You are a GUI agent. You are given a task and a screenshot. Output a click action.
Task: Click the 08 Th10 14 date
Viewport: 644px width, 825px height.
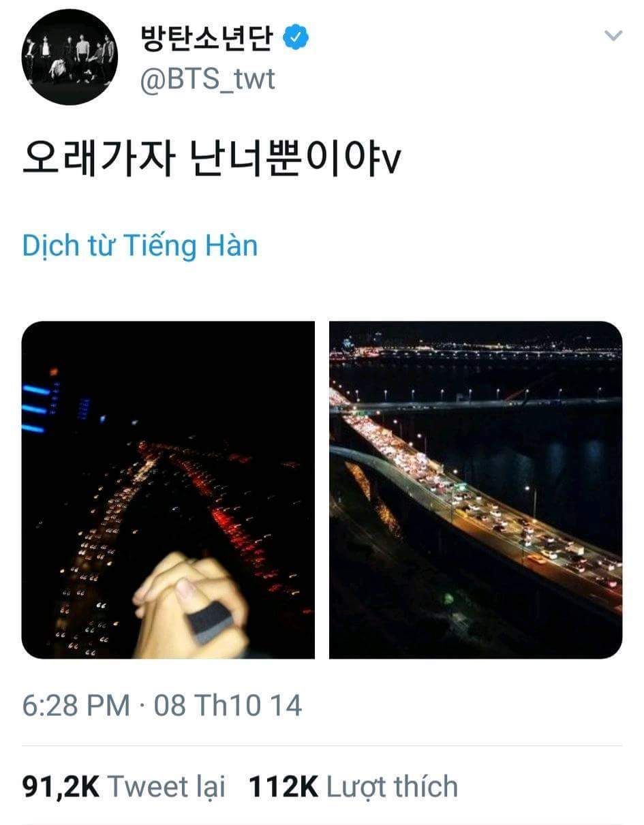pyautogui.click(x=228, y=705)
